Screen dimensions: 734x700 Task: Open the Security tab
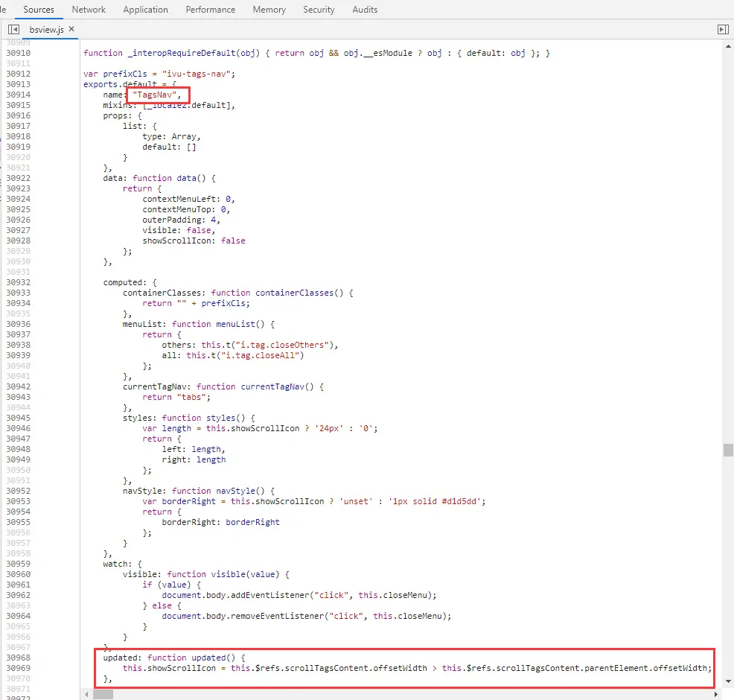coord(319,10)
